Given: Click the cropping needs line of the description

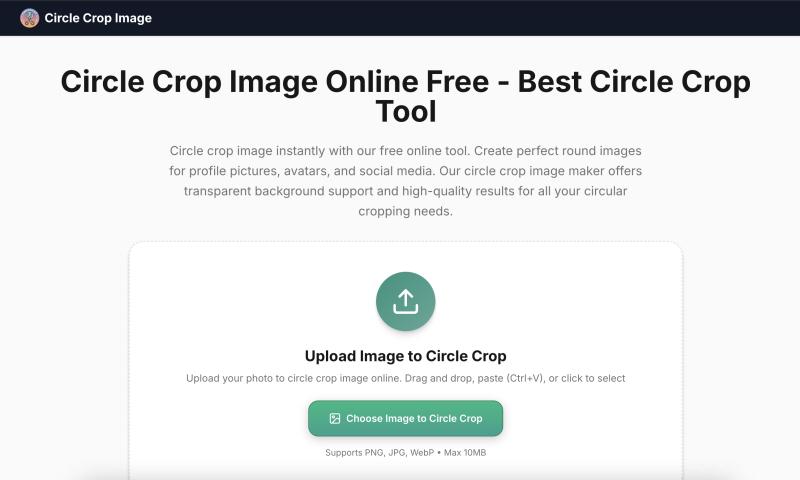Looking at the screenshot, I should tap(406, 211).
